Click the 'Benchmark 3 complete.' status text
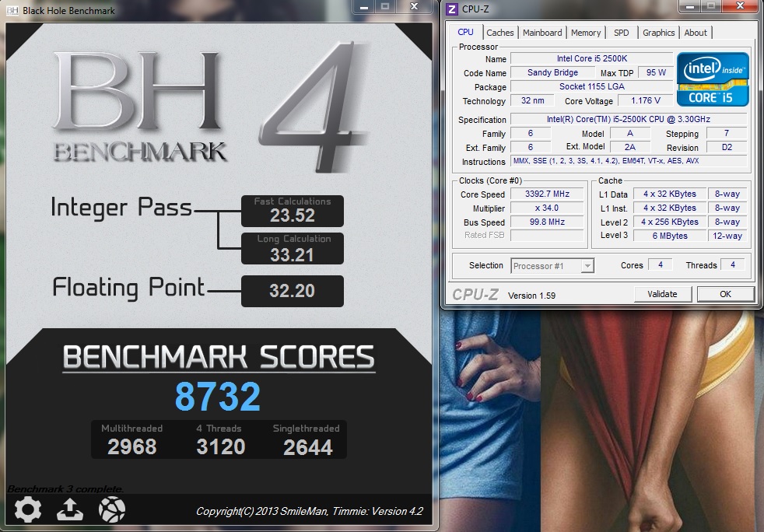Image resolution: width=764 pixels, height=532 pixels. click(65, 488)
